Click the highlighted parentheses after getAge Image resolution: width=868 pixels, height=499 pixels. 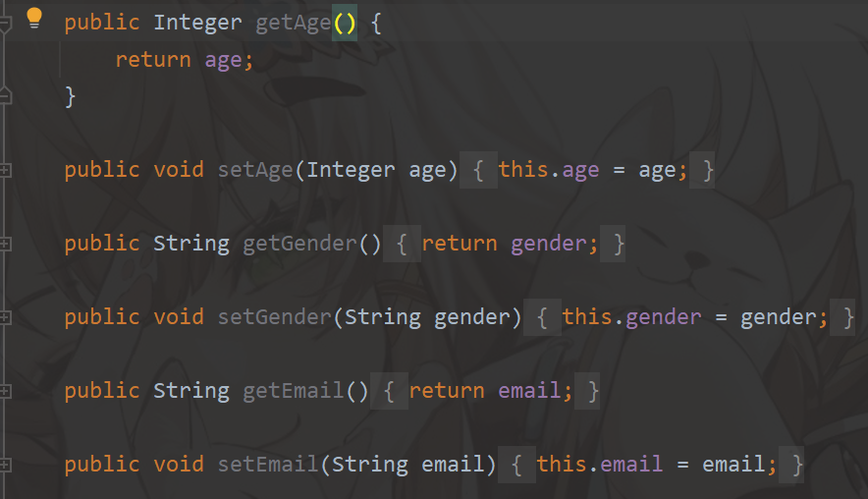click(345, 24)
